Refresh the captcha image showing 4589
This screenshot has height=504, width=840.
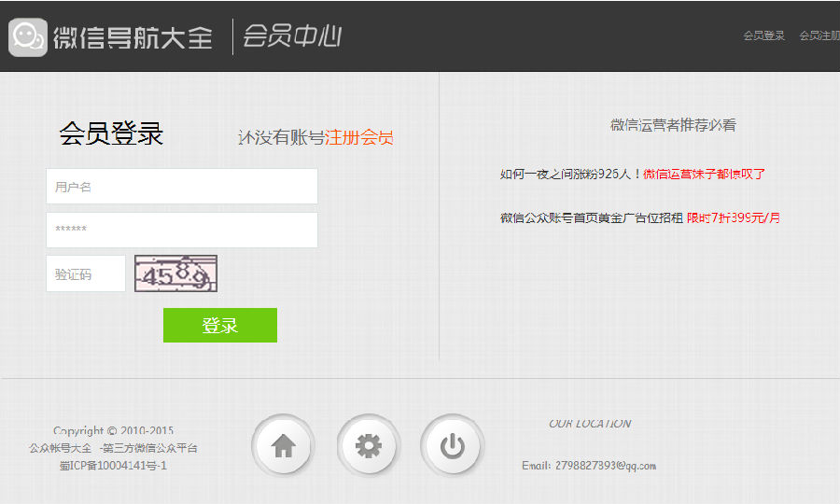176,273
